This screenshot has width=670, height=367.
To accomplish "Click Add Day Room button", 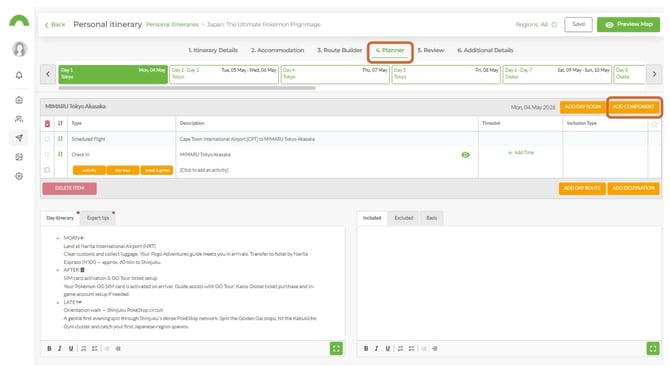I will click(x=582, y=107).
